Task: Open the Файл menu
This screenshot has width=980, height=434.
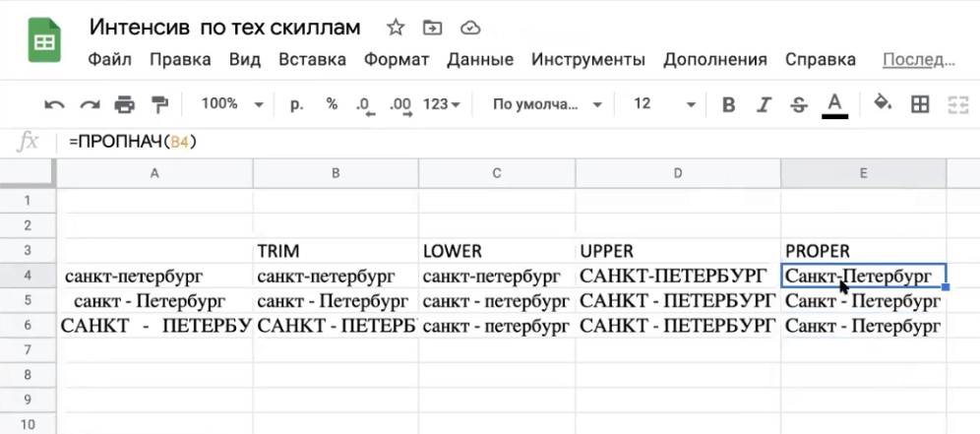Action: [109, 60]
